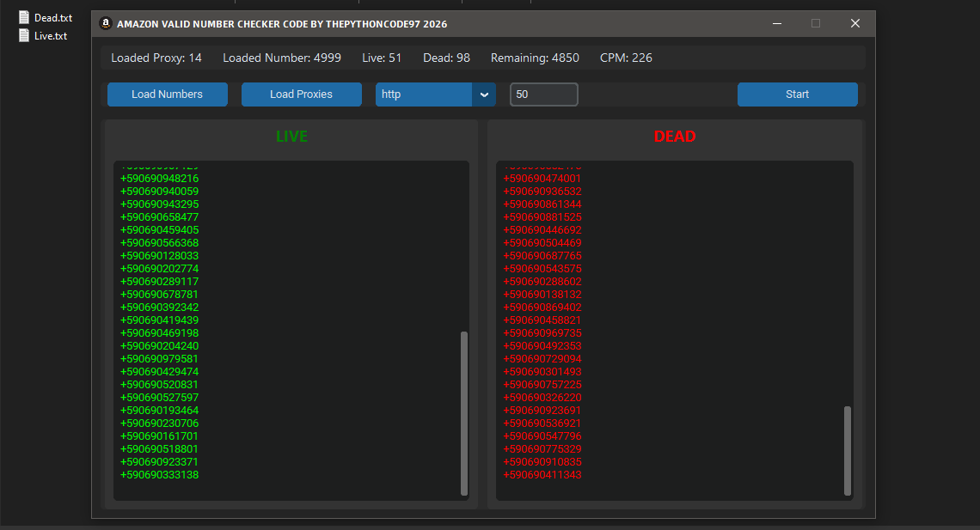Select live number +590690940059
The image size is (980, 530).
(159, 192)
